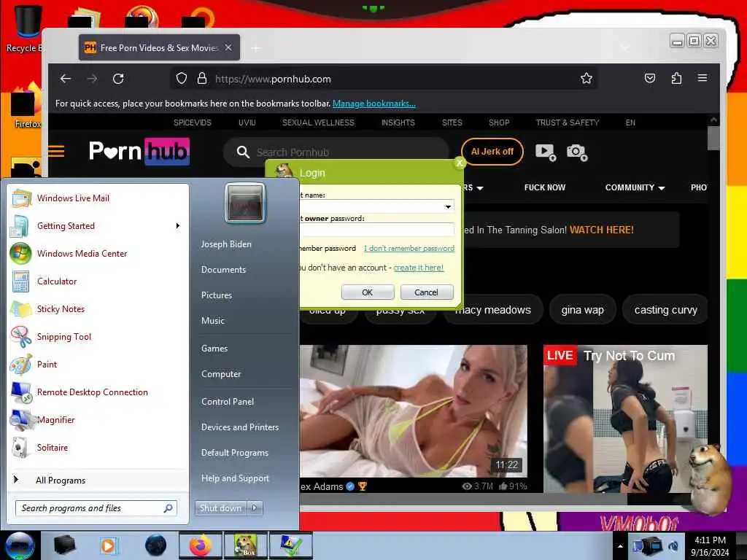Expand the Getting Started submenu arrow
The width and height of the screenshot is (747, 560).
pyautogui.click(x=178, y=226)
